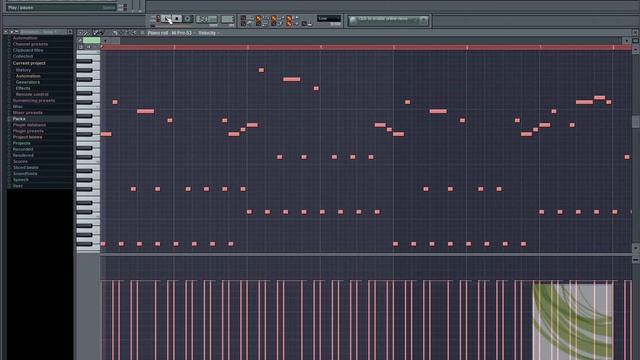
Task: Open Clipboard files folder
Action: point(28,50)
